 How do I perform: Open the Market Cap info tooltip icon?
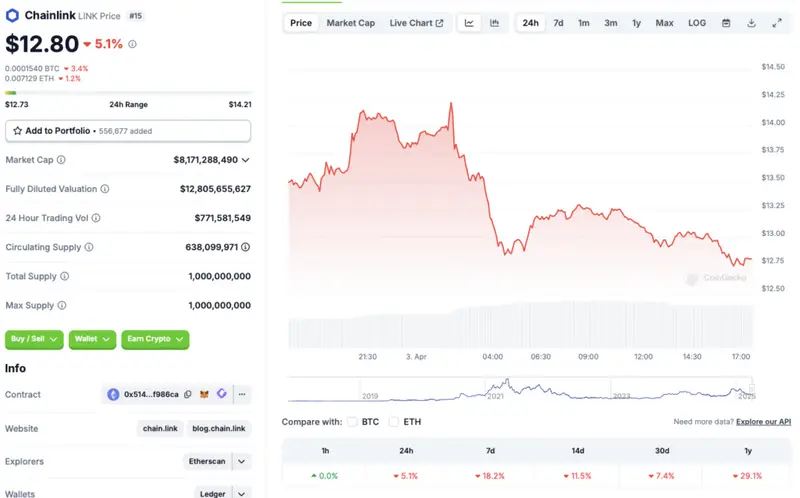pyautogui.click(x=61, y=160)
